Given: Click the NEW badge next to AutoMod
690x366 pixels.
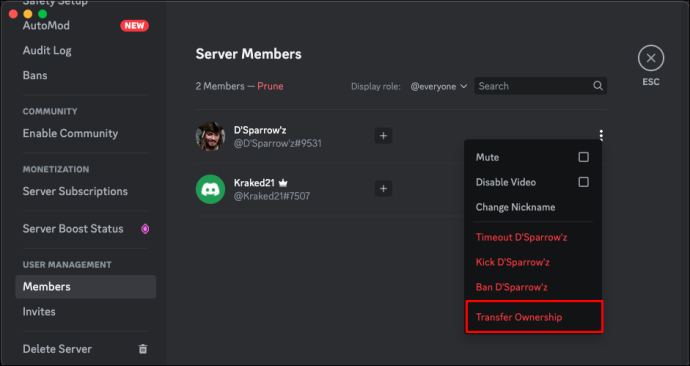Looking at the screenshot, I should [x=134, y=26].
